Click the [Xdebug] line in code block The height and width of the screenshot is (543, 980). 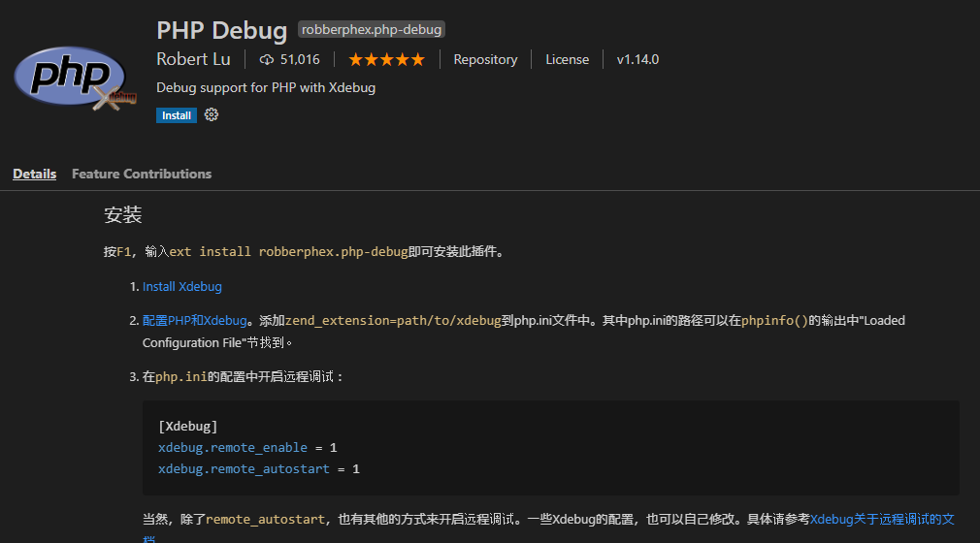pos(187,426)
